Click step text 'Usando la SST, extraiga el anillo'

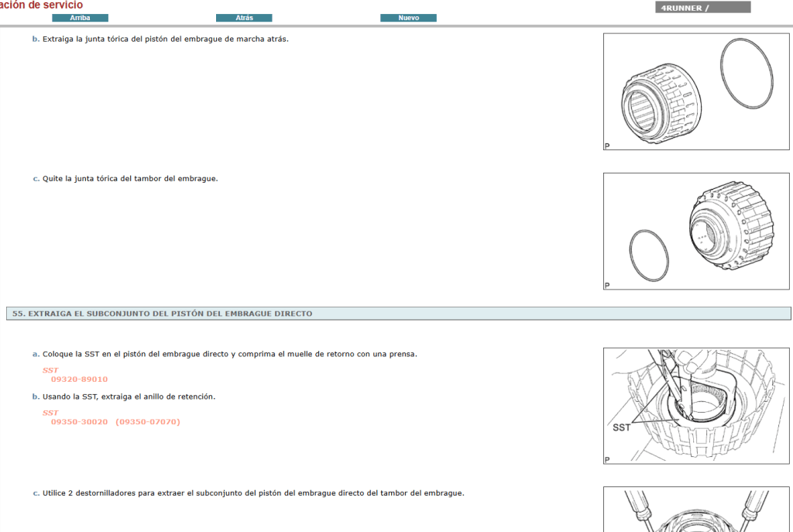(129, 396)
